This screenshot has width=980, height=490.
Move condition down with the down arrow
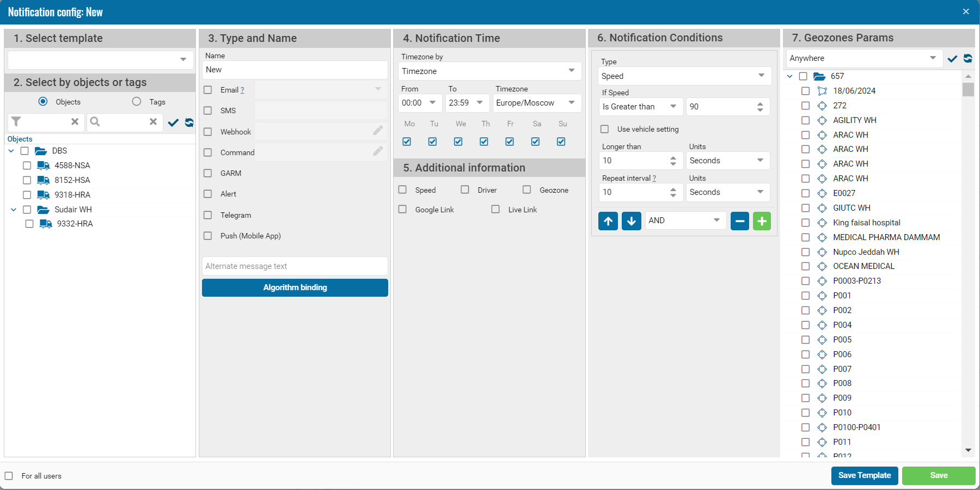click(x=631, y=221)
